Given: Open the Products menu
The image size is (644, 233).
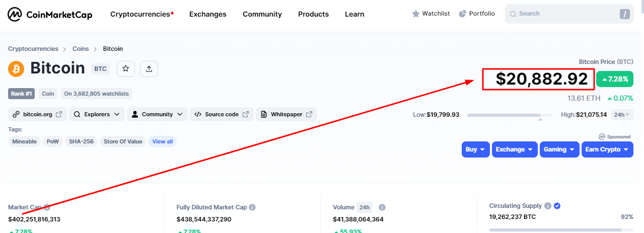Looking at the screenshot, I should point(313,14).
